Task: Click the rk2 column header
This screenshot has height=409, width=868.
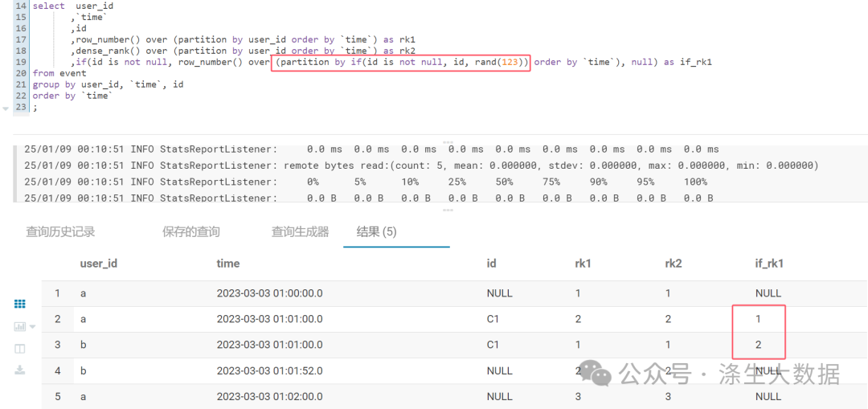Action: (x=674, y=264)
